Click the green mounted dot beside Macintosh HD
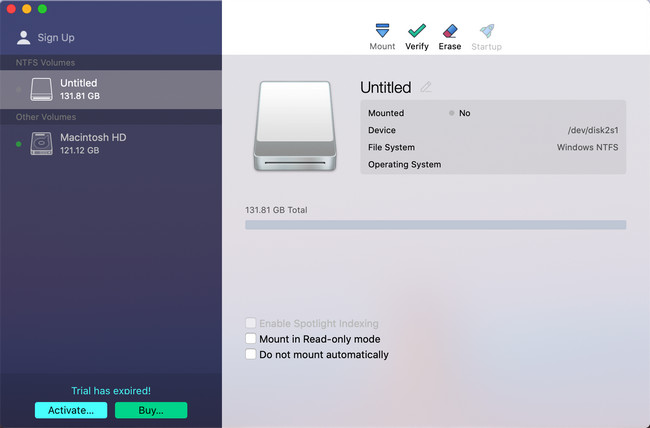Image resolution: width=650 pixels, height=428 pixels. click(19, 144)
